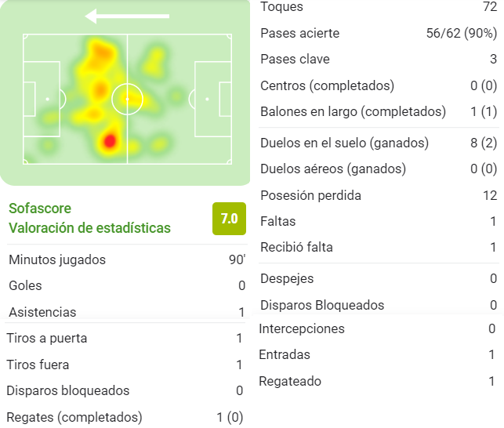The image size is (504, 428).
Task: Click the right penalty spot on pitch
Action: [x=207, y=99]
